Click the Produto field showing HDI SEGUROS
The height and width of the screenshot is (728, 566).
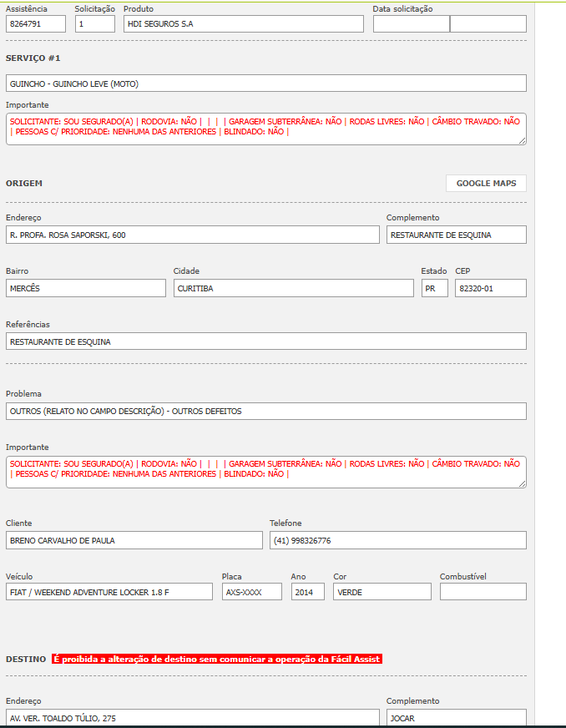(x=243, y=24)
